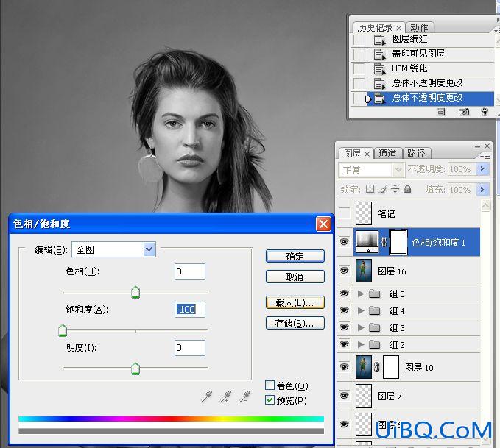
Task: Click the USM 锐化 history state icon
Action: tap(379, 69)
